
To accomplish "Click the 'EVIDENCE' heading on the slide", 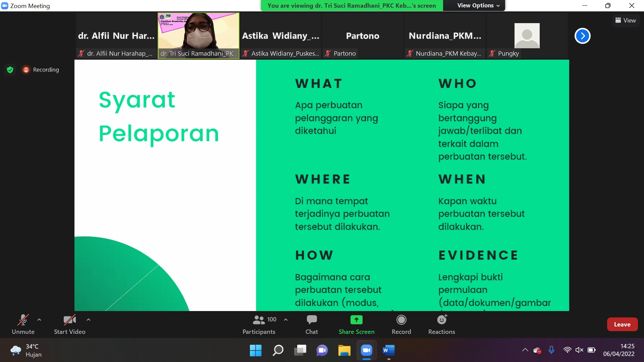I will coord(478,255).
